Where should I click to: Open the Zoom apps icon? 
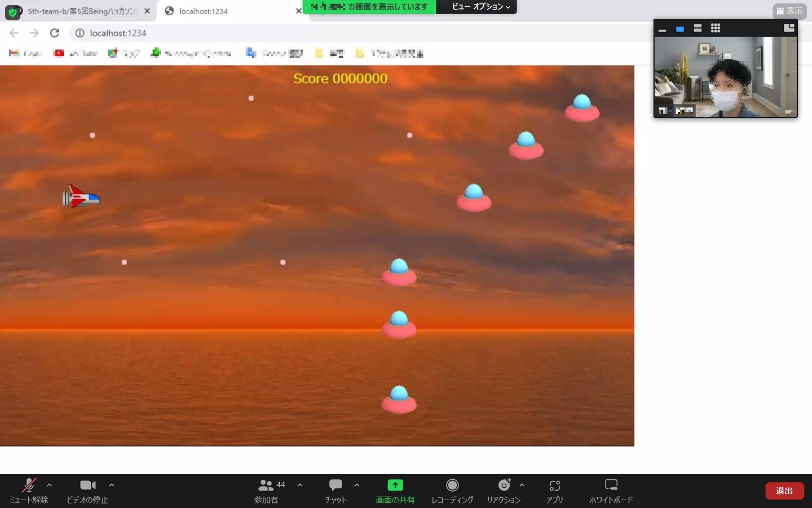[x=555, y=485]
